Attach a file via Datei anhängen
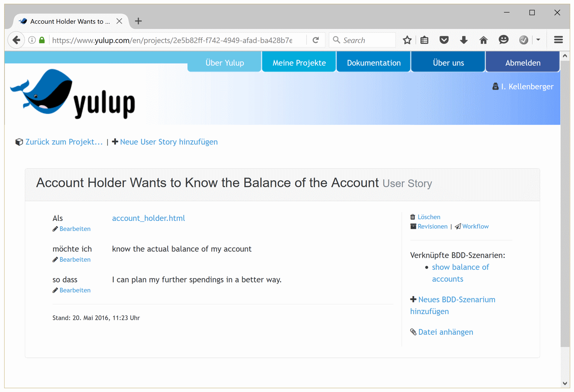This screenshot has height=392, width=574. pos(446,332)
